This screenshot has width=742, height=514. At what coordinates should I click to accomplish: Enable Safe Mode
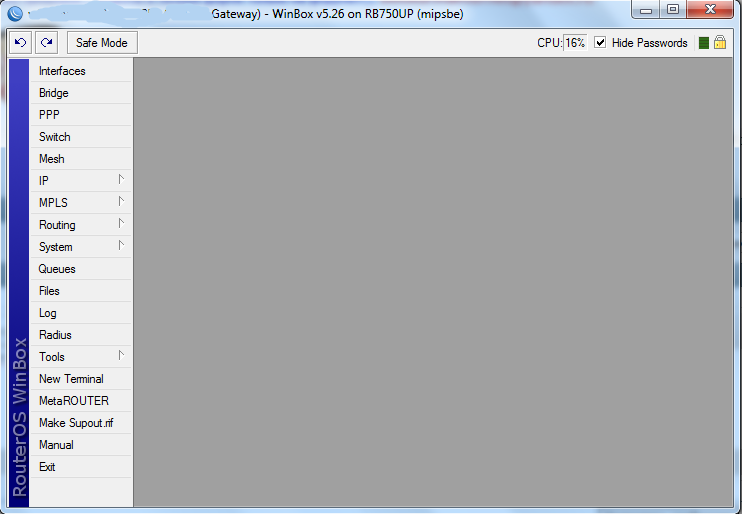[102, 43]
